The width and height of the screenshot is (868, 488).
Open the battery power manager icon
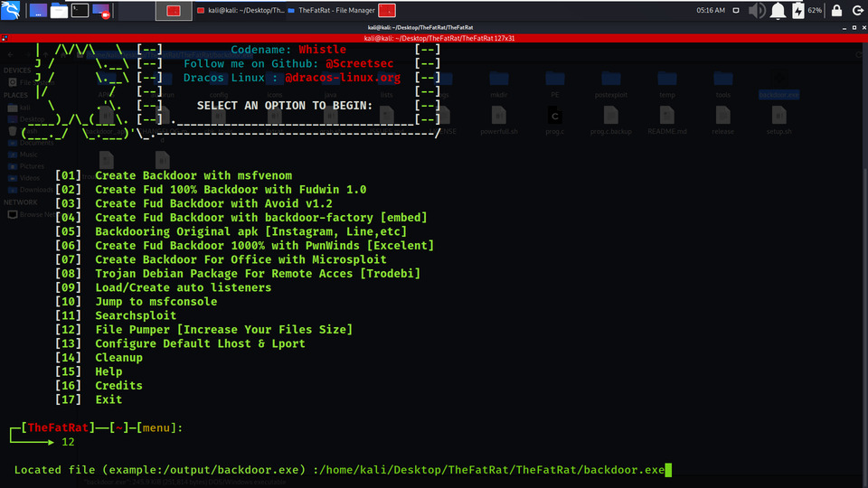(797, 11)
